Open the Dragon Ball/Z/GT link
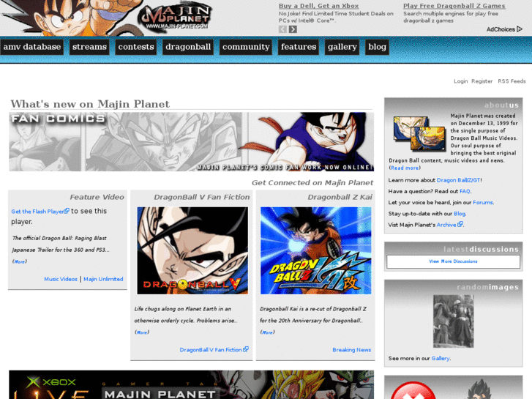532x399 pixels. click(x=458, y=180)
